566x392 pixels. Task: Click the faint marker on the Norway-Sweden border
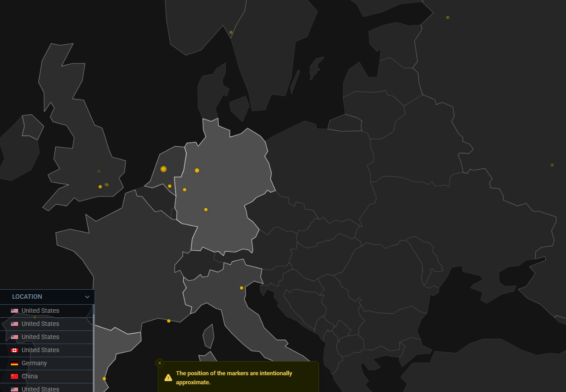[x=231, y=32]
